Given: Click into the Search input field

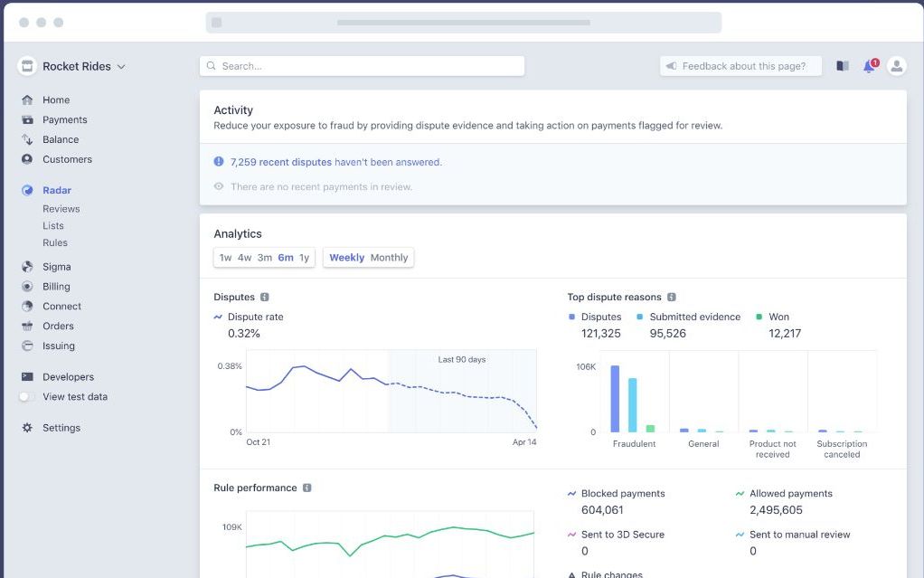Looking at the screenshot, I should point(362,66).
